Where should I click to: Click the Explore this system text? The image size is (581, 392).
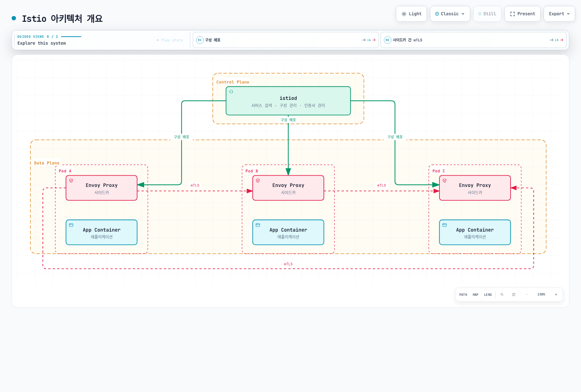42,43
